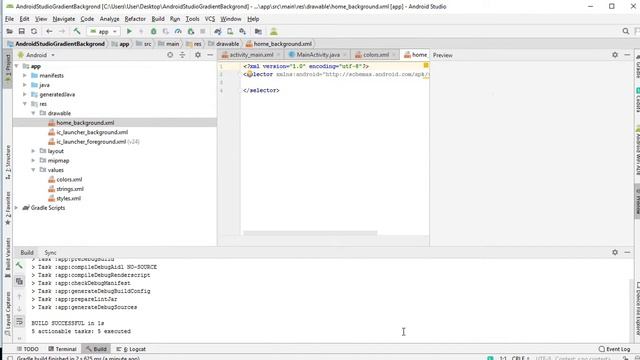Click the Sync/refresh toolbar icon
The image size is (640, 360).
click(34, 31)
